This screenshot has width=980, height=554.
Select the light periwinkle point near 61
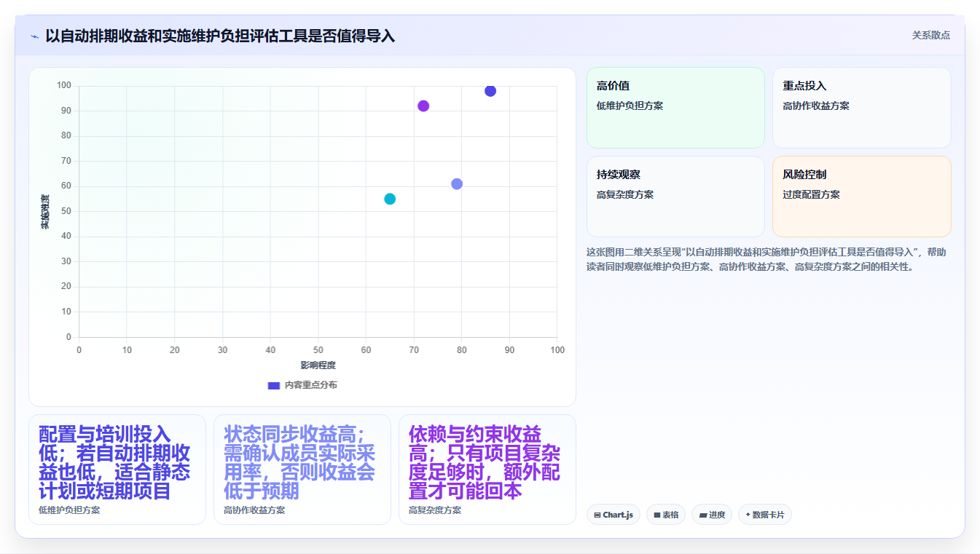[457, 184]
